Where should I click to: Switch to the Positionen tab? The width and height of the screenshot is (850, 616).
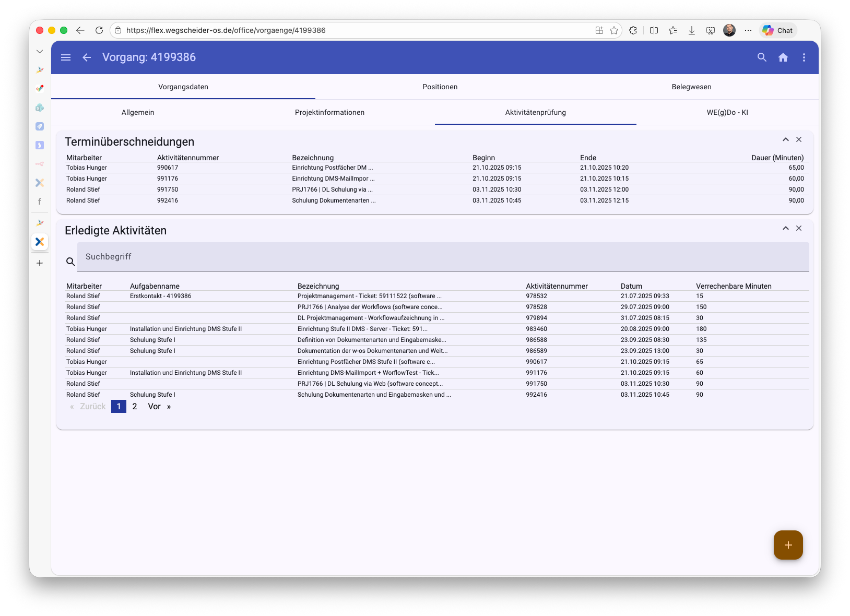[x=440, y=87]
